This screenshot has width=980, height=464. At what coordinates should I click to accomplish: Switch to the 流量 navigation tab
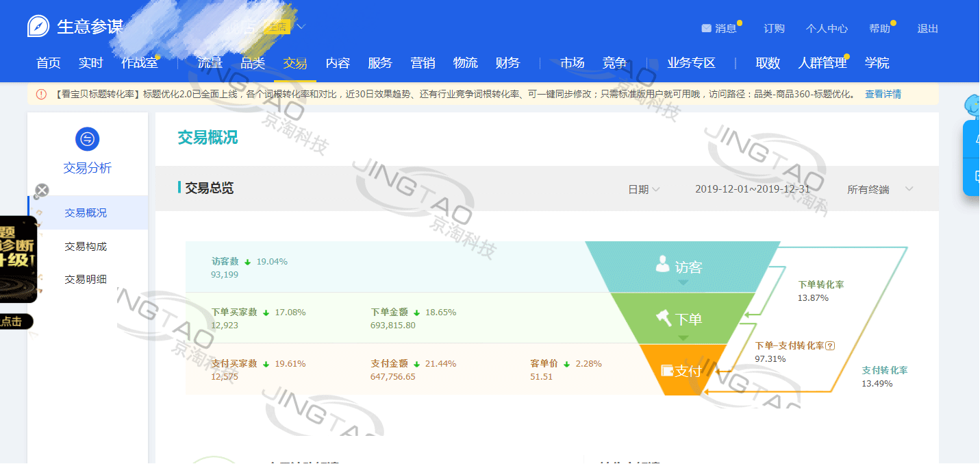[210, 63]
